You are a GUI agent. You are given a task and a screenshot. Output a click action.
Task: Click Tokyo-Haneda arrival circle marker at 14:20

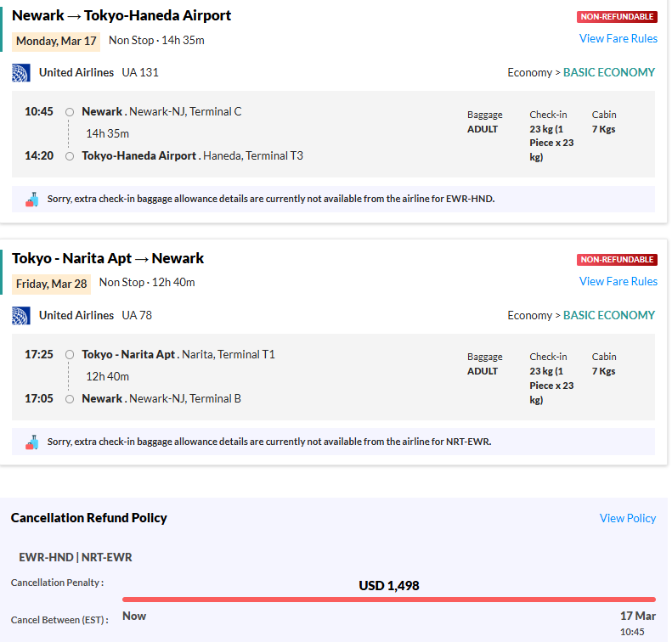click(70, 156)
